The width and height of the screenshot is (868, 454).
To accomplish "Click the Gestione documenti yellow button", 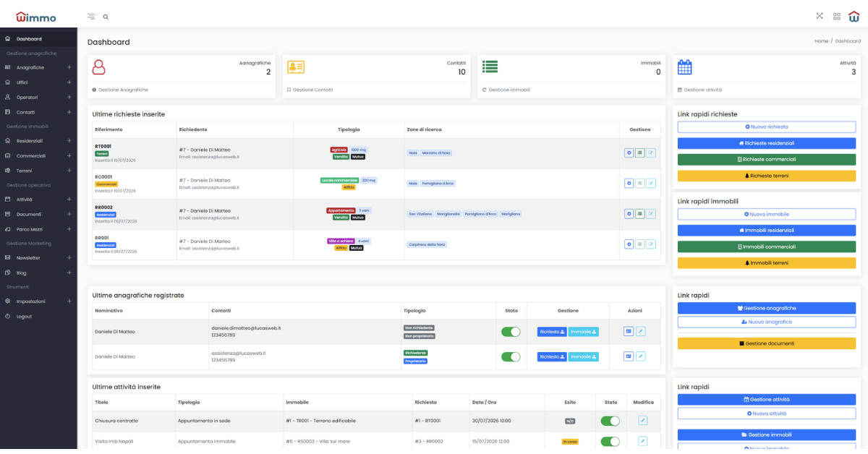I will pos(767,343).
